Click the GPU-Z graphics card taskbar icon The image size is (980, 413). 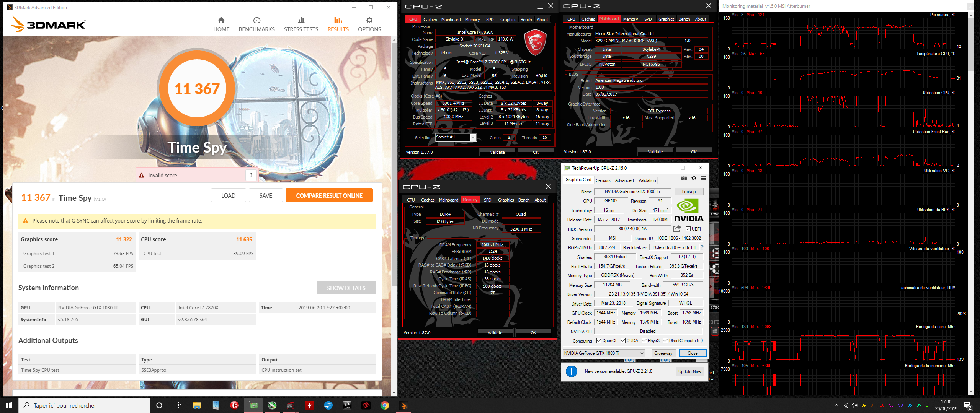click(253, 405)
